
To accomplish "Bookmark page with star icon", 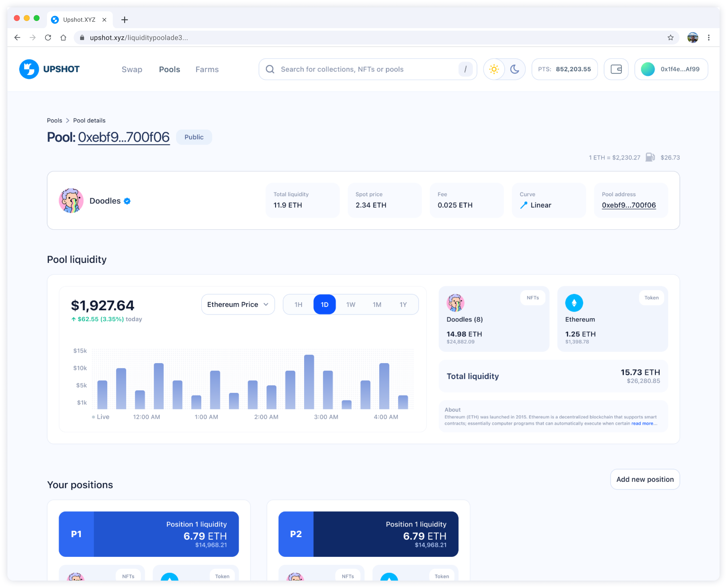I will [x=670, y=38].
